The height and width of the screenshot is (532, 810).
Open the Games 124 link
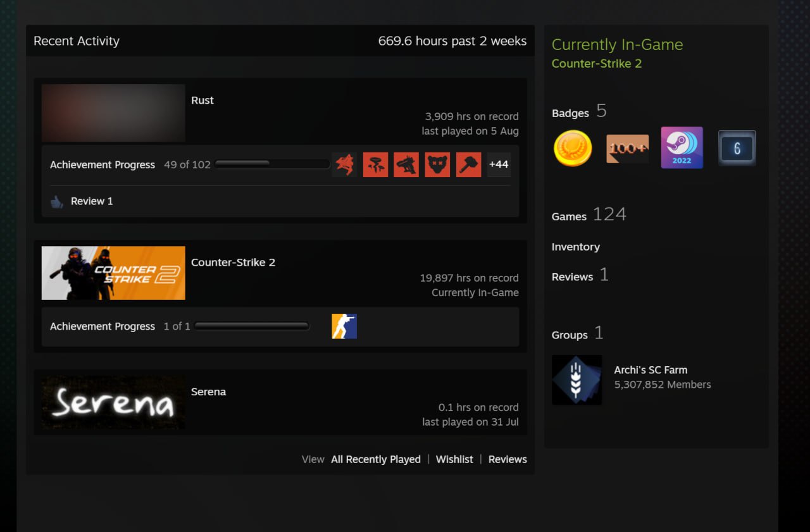[x=589, y=215]
